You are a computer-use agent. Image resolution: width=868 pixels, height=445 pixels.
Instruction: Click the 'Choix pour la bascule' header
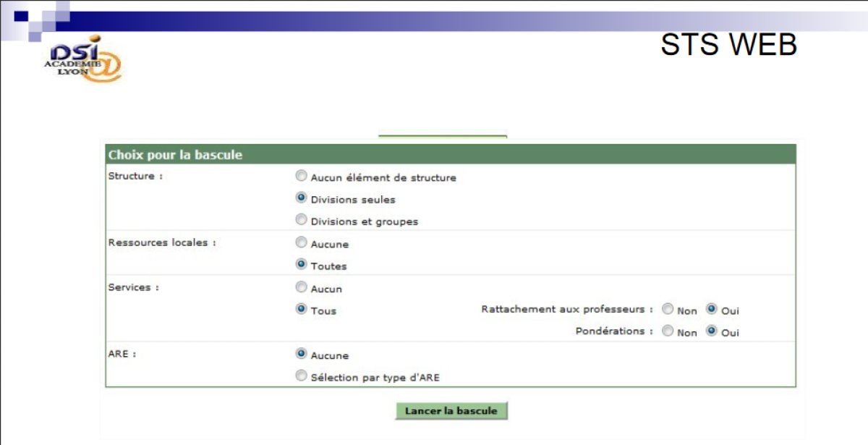(x=175, y=155)
